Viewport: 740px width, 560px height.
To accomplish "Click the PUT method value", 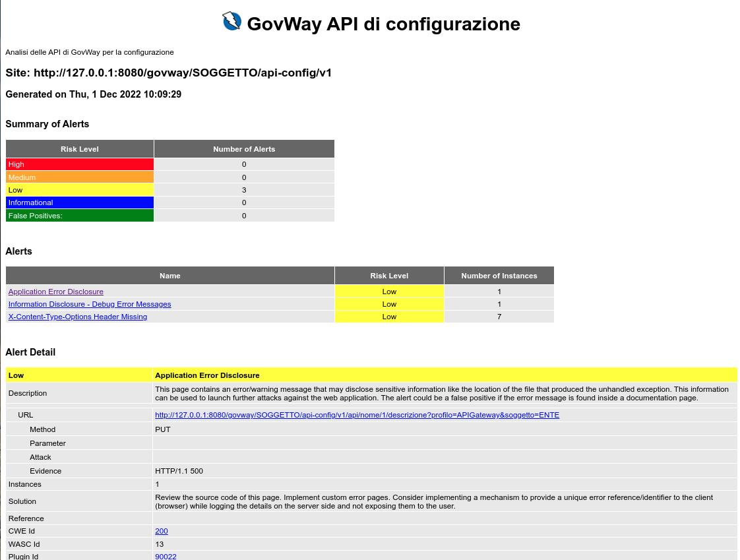I will [163, 429].
